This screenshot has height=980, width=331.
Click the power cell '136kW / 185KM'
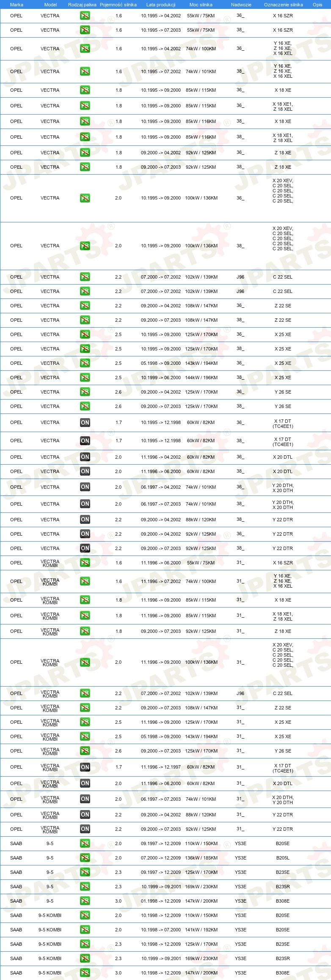(201, 858)
